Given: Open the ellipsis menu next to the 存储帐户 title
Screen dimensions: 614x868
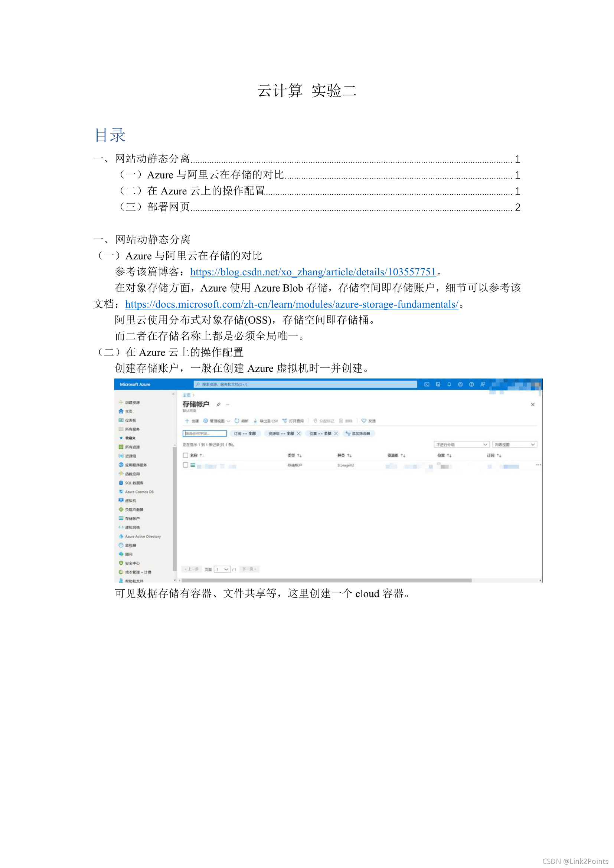Looking at the screenshot, I should [x=227, y=404].
